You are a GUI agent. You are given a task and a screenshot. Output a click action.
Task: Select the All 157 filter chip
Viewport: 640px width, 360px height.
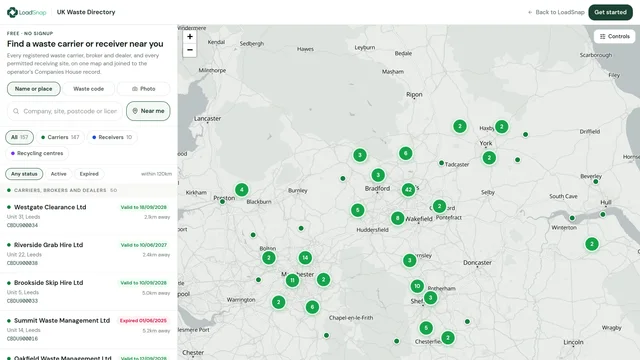coord(20,137)
